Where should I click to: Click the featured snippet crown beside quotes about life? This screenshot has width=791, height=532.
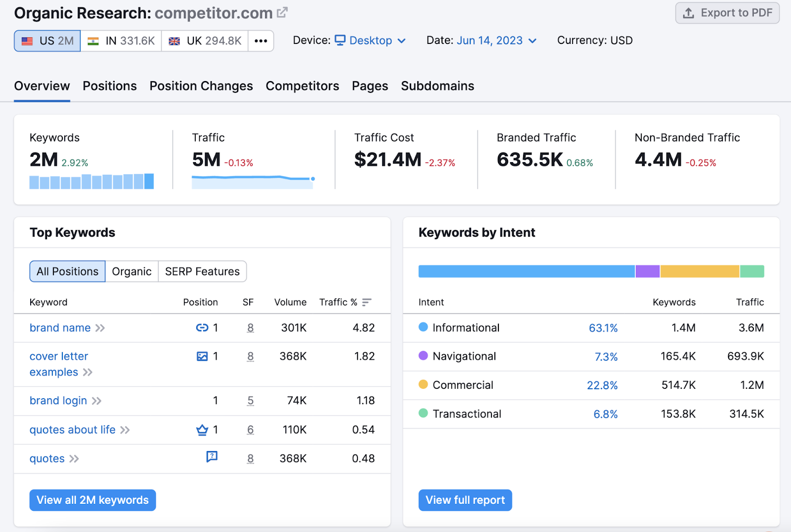point(202,430)
